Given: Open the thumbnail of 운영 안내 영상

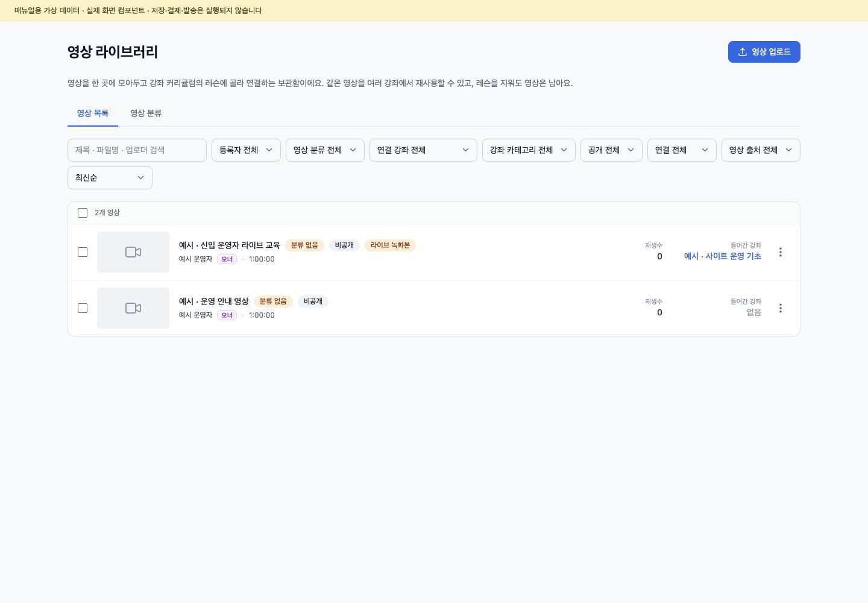Looking at the screenshot, I should coord(133,308).
